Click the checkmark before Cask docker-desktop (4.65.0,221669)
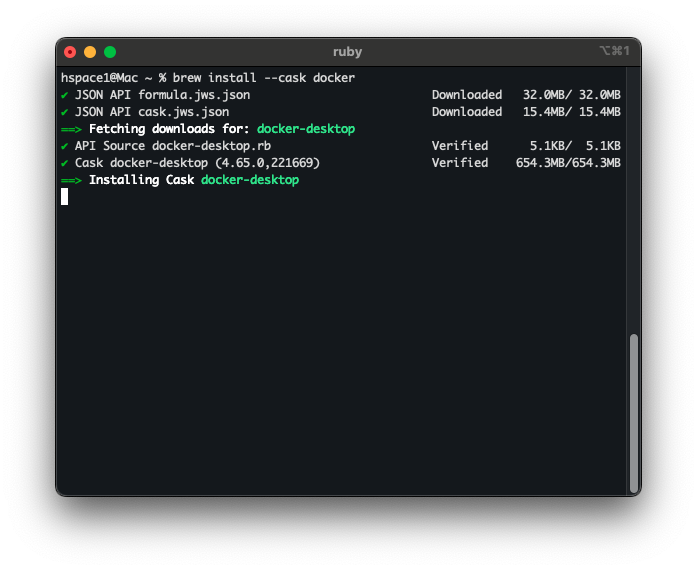The image size is (697, 570). (64, 163)
